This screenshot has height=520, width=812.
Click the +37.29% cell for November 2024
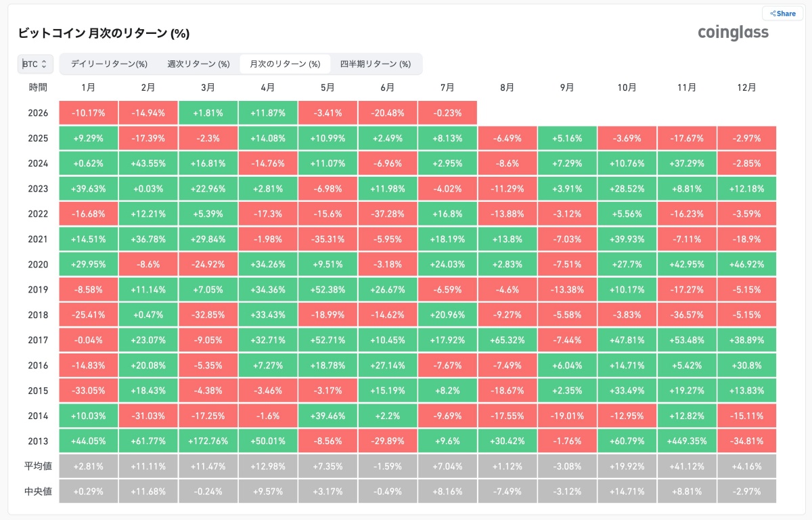687,163
